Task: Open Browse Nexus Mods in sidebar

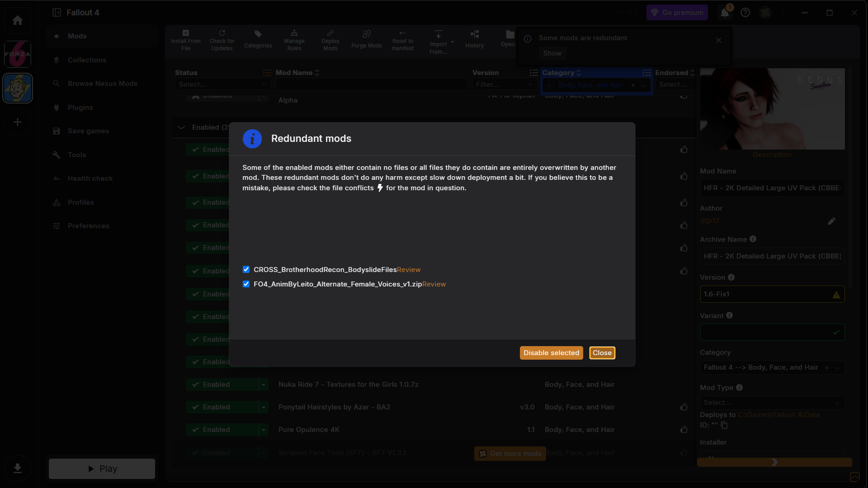Action: coord(102,84)
